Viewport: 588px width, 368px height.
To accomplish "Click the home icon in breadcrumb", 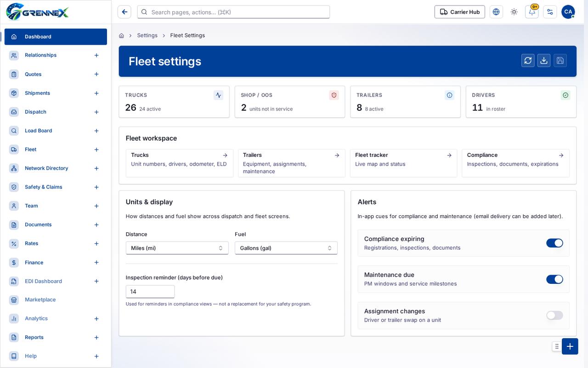I will (121, 35).
